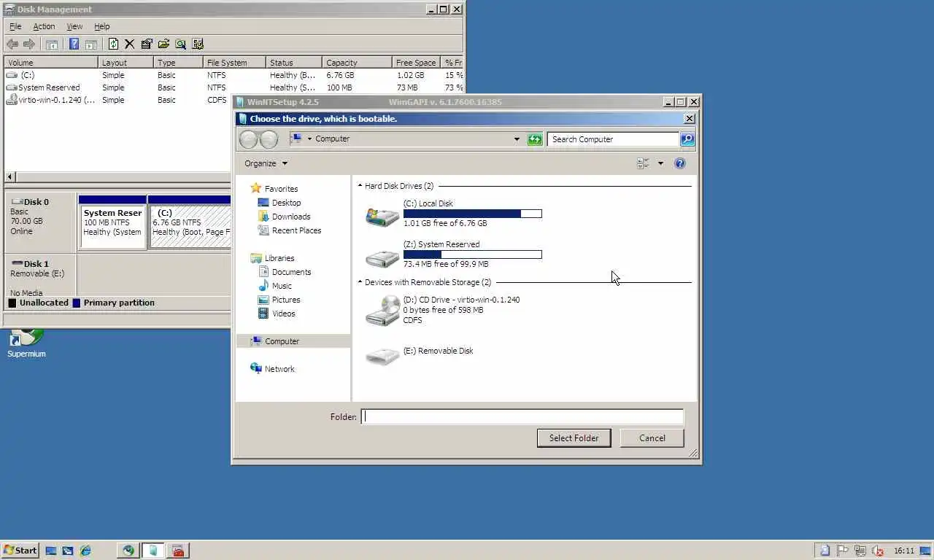
Task: Click the Search Computer box
Action: pyautogui.click(x=613, y=139)
